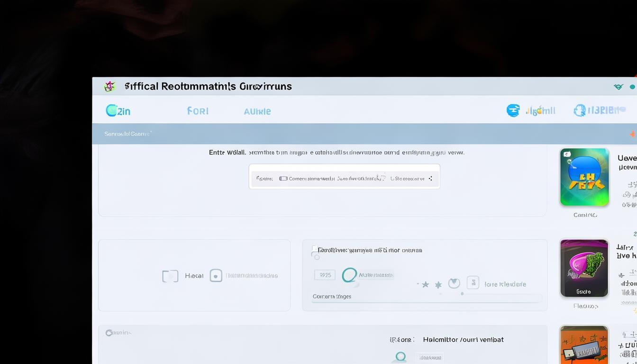Viewport: 637px width, 364px height.
Task: Open the options dots in the center search bar
Action: [430, 179]
